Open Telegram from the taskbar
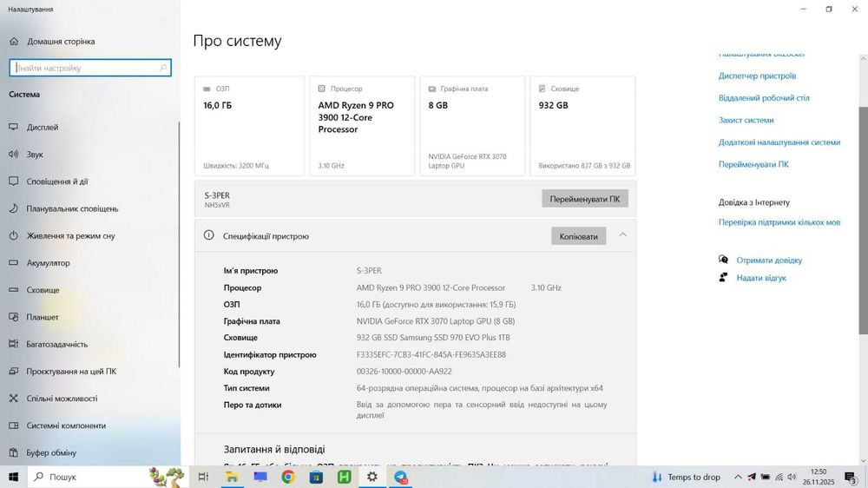This screenshot has height=488, width=868. pyautogui.click(x=401, y=477)
